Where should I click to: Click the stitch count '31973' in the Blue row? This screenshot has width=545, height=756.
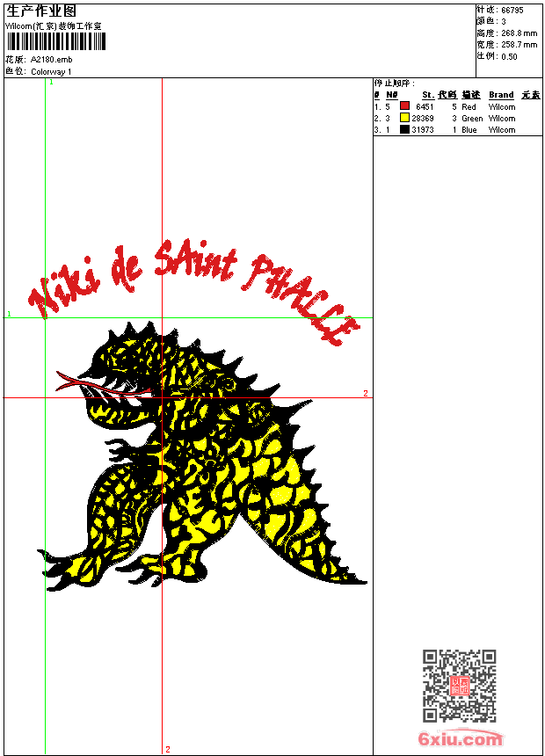point(423,130)
